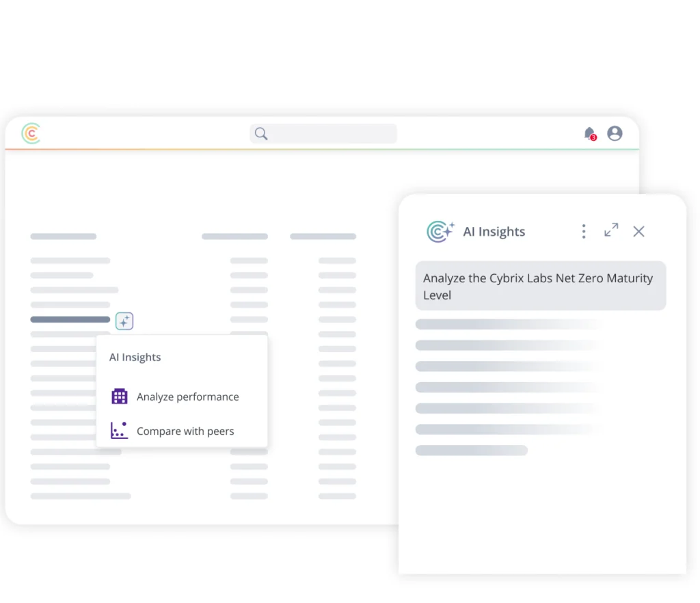
Task: Click the purple scatter chart icon
Action: tap(119, 431)
